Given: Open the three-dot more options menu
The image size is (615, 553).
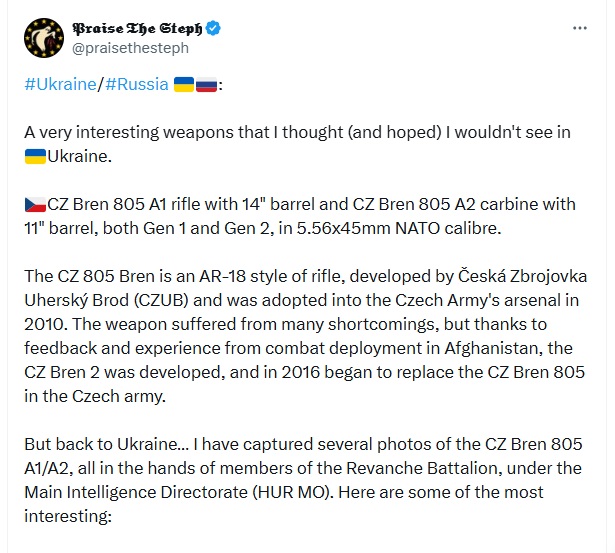Looking at the screenshot, I should pos(579,28).
